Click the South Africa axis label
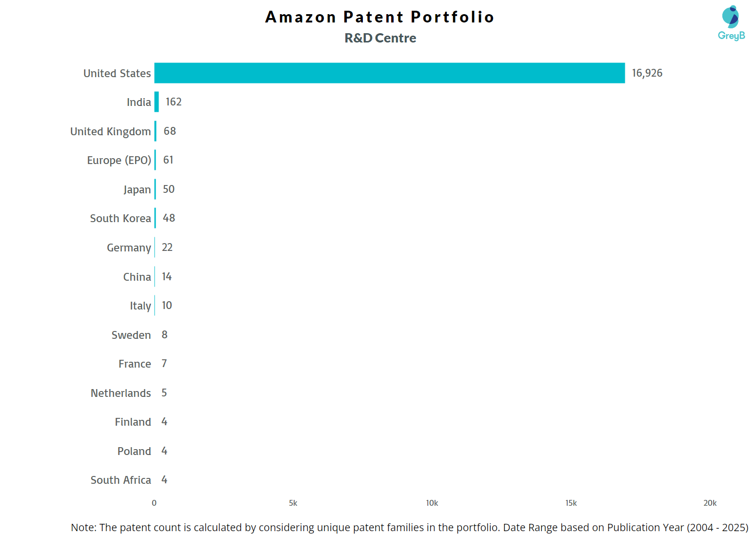 (x=120, y=480)
